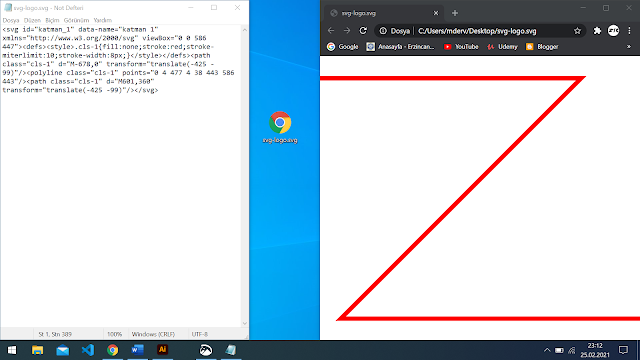Open Chrome's three-dot menu
Screen dimensions: 640x360
tap(629, 31)
